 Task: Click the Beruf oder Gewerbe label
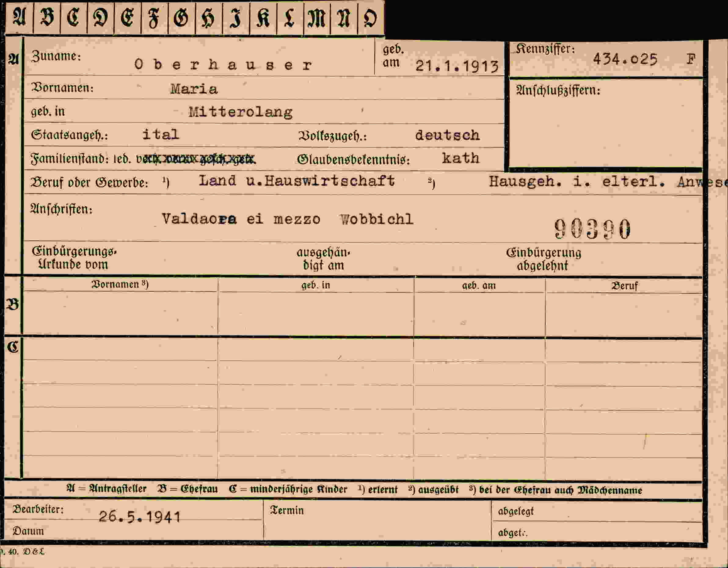coord(89,183)
